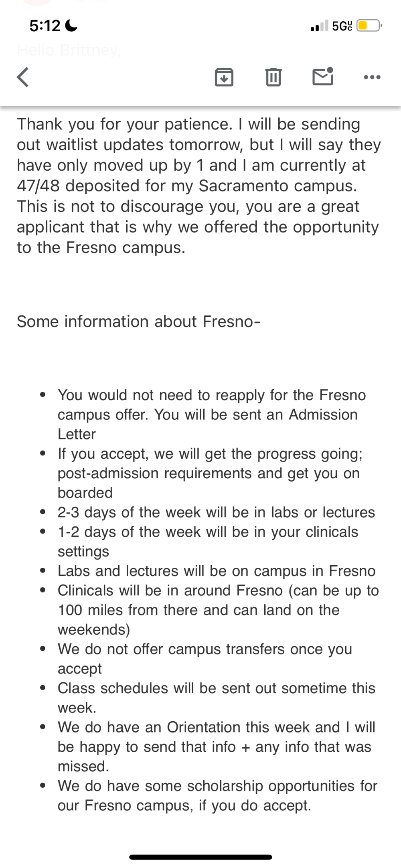401x868 pixels.
Task: Tap the 5G network indicator
Action: 342,26
